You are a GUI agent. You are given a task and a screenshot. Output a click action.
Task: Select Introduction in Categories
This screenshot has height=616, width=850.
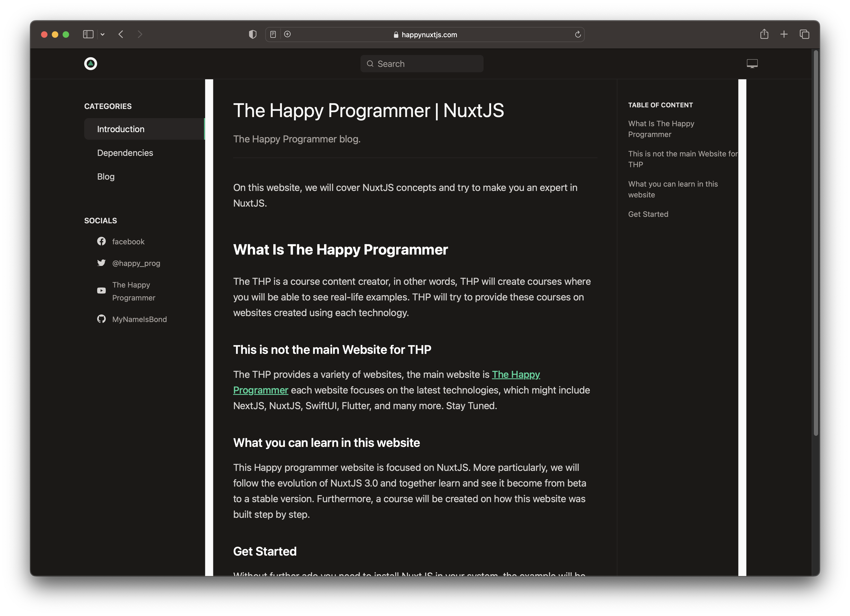coord(144,129)
